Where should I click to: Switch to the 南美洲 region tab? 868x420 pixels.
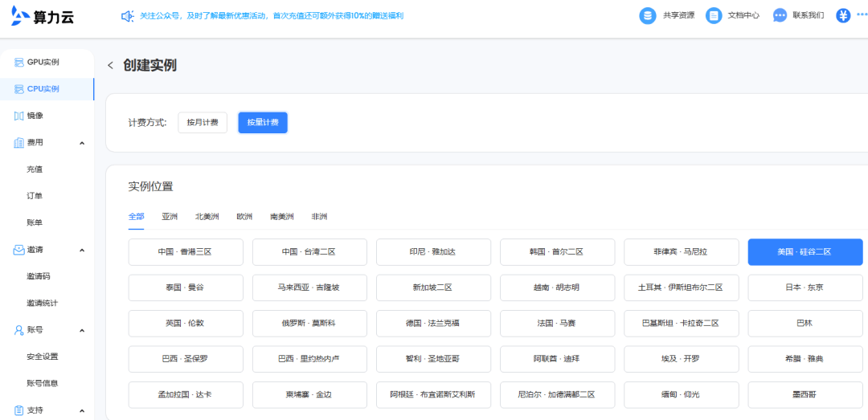282,216
